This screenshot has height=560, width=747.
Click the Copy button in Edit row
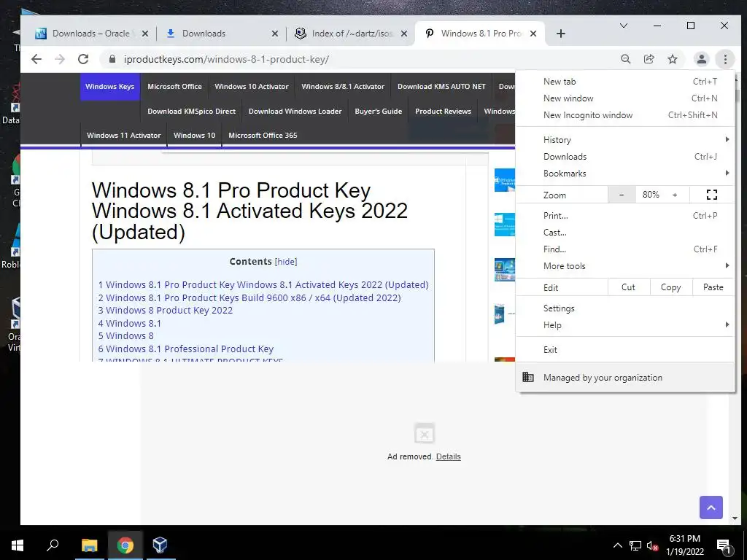pos(671,287)
